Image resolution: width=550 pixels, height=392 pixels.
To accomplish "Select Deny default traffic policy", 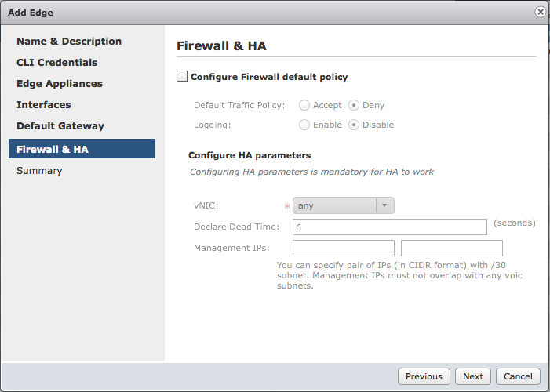I will 354,105.
